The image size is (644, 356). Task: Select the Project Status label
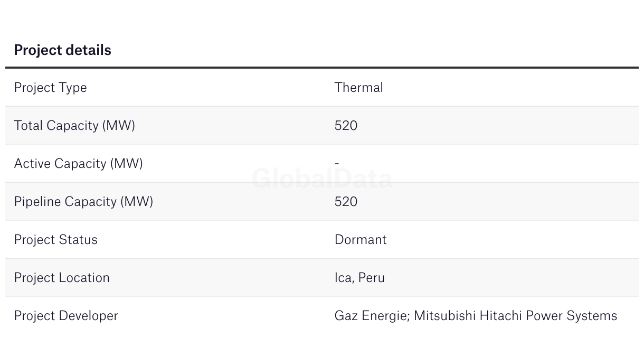pyautogui.click(x=55, y=240)
